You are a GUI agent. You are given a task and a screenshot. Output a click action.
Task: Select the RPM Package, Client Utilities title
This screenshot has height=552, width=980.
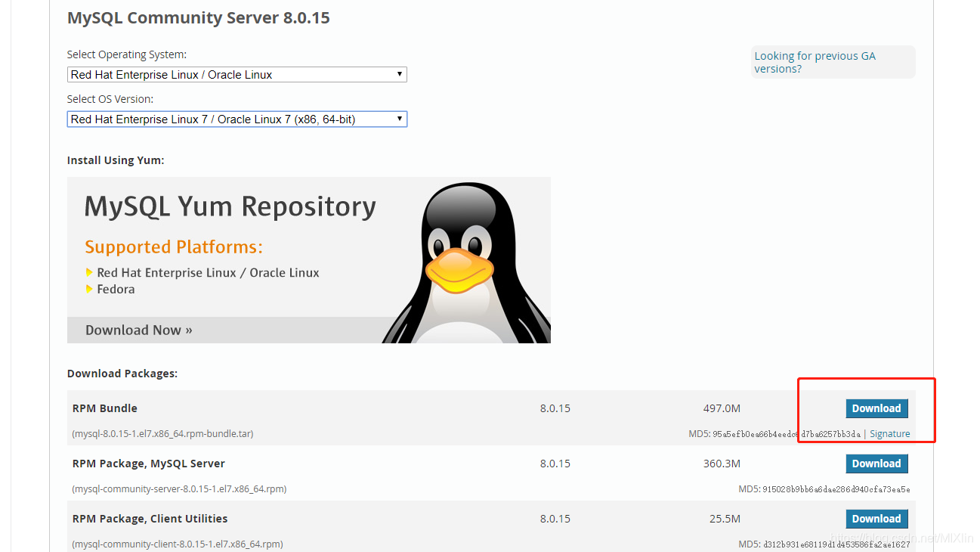point(150,519)
